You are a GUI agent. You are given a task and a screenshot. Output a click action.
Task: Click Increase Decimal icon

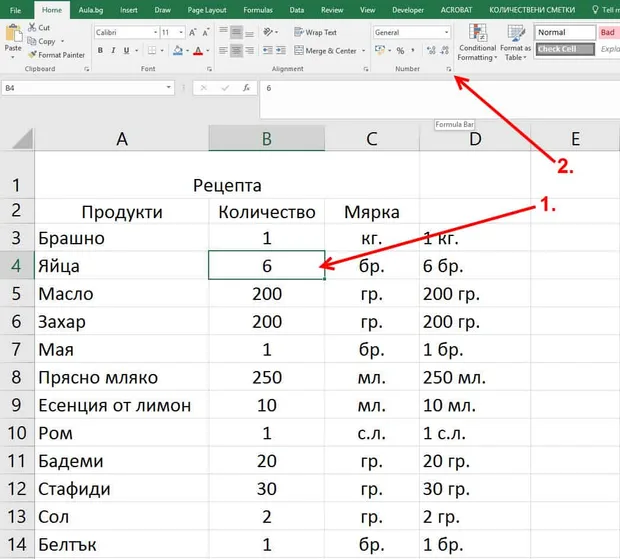[431, 50]
